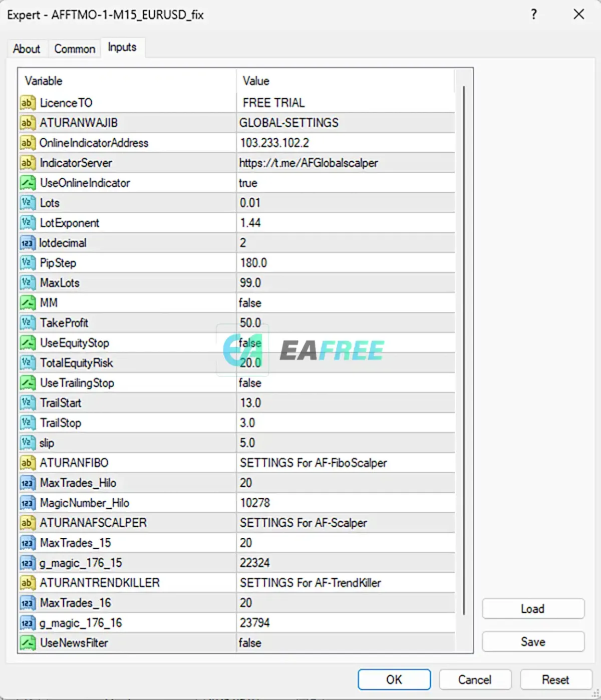
Task: Toggle the UseTrailingStop false value
Action: click(346, 383)
